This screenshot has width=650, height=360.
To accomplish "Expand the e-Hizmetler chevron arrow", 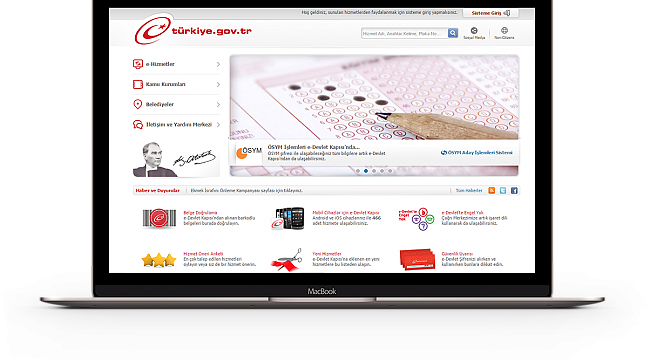I will pos(218,64).
